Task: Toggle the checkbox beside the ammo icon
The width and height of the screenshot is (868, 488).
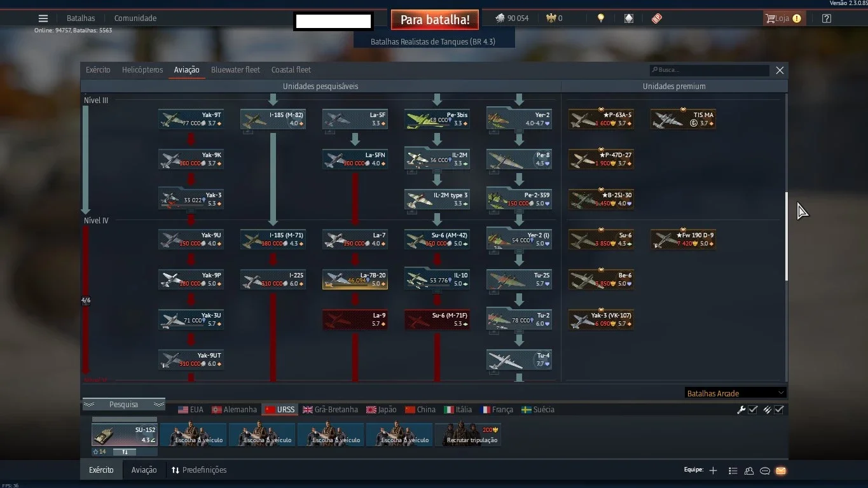Action: [x=779, y=410]
